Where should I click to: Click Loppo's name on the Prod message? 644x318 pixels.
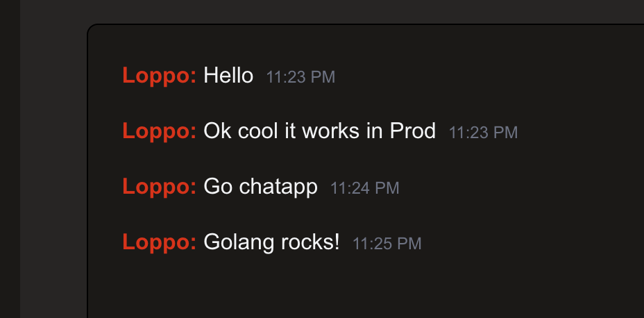click(159, 131)
